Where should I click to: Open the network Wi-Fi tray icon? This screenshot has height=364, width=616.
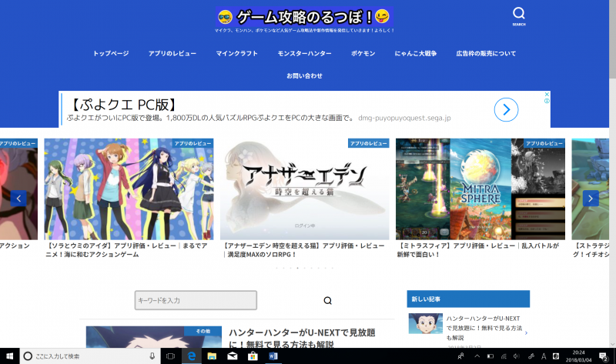point(504,356)
